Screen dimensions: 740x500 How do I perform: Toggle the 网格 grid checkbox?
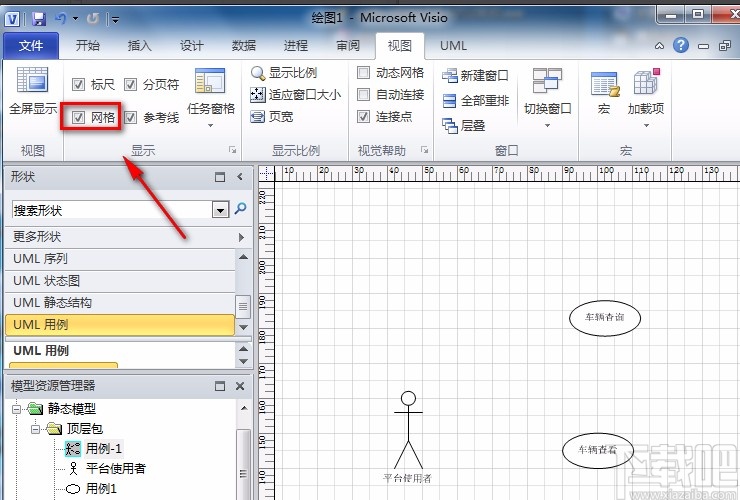coord(78,117)
